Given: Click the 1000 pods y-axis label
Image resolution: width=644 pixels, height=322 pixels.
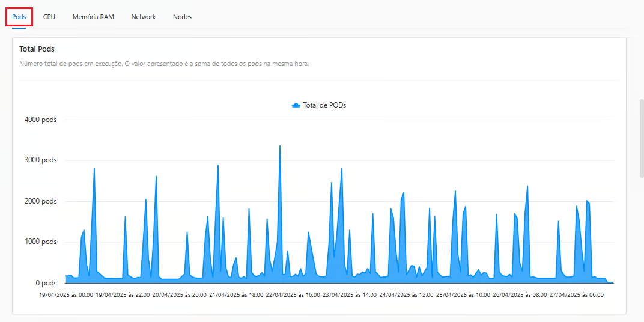Looking at the screenshot, I should coord(41,242).
